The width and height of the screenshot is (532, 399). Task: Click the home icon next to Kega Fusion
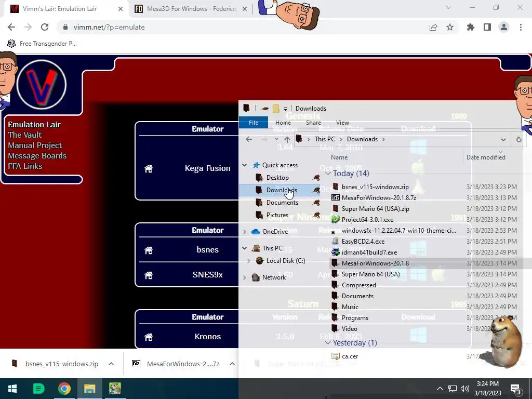click(148, 169)
